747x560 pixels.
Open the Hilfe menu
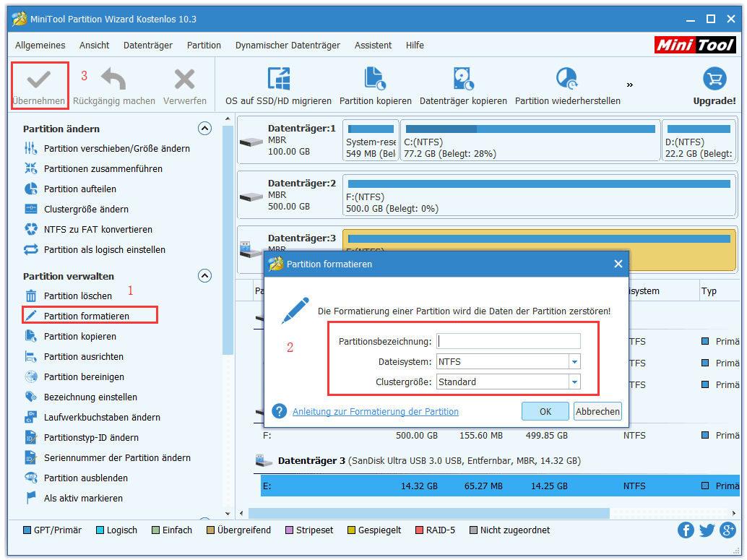415,46
